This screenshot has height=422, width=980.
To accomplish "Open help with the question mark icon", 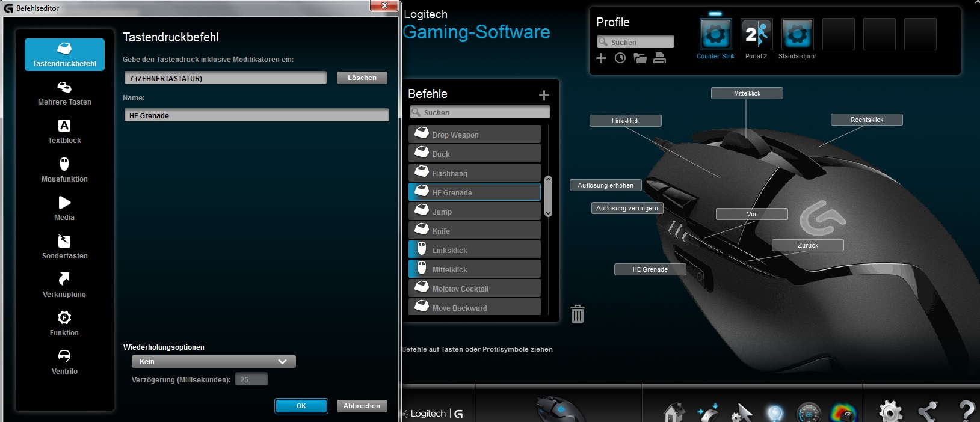I will point(966,411).
